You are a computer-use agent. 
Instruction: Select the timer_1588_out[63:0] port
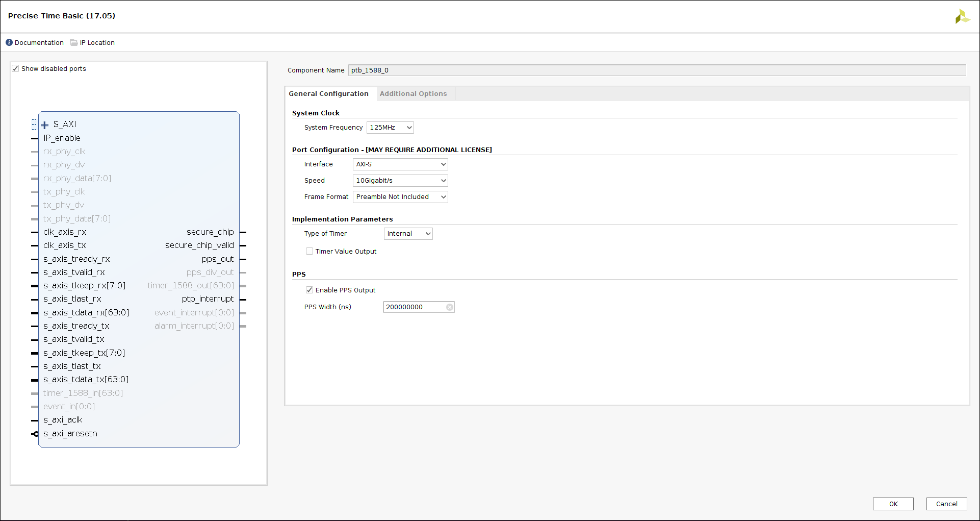(191, 286)
